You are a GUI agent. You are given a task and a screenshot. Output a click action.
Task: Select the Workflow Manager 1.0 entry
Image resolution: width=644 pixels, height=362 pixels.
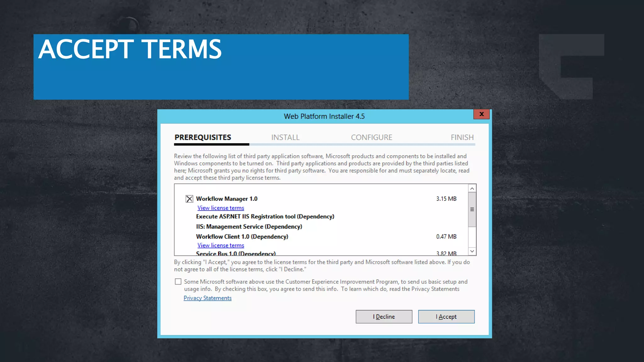pyautogui.click(x=227, y=199)
